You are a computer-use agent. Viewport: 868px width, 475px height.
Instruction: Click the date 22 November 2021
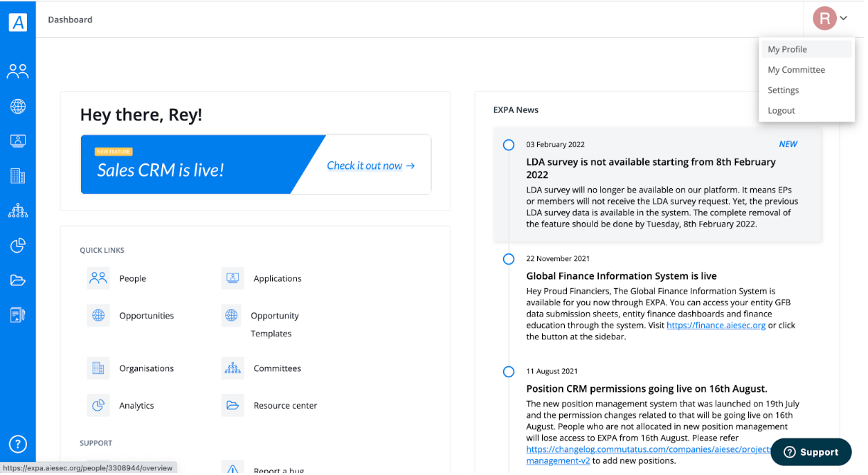tap(558, 259)
